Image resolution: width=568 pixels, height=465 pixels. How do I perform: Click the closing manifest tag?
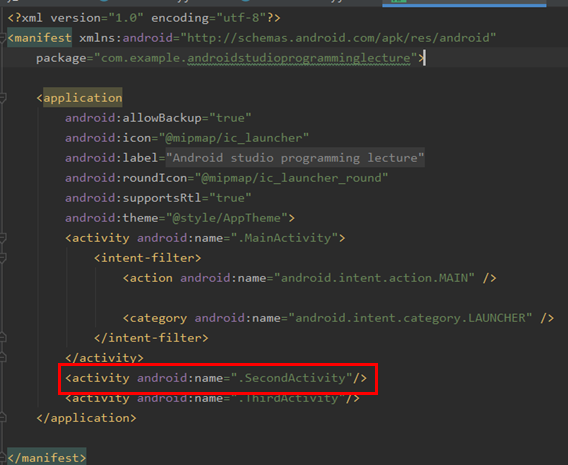[x=46, y=458]
